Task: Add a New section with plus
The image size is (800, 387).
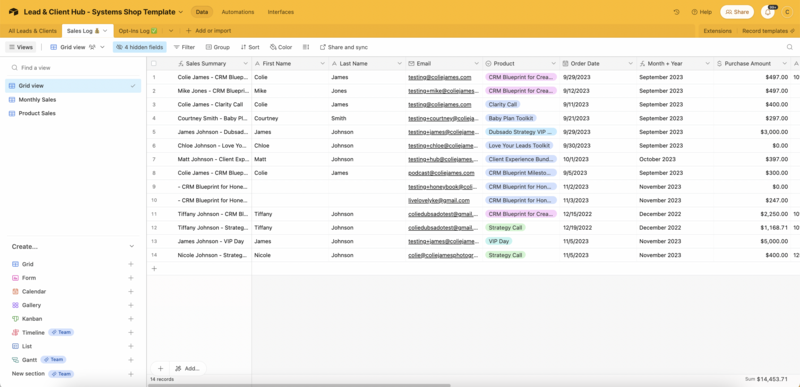Action: (x=131, y=374)
